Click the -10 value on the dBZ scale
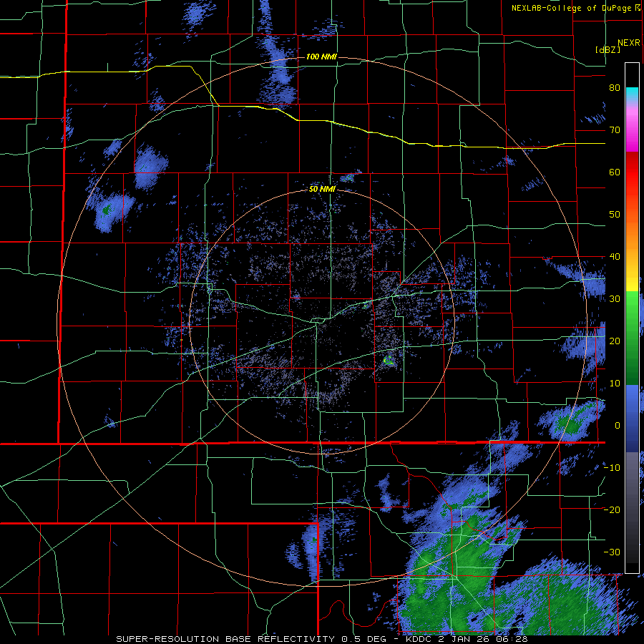644x644 pixels. 612,468
